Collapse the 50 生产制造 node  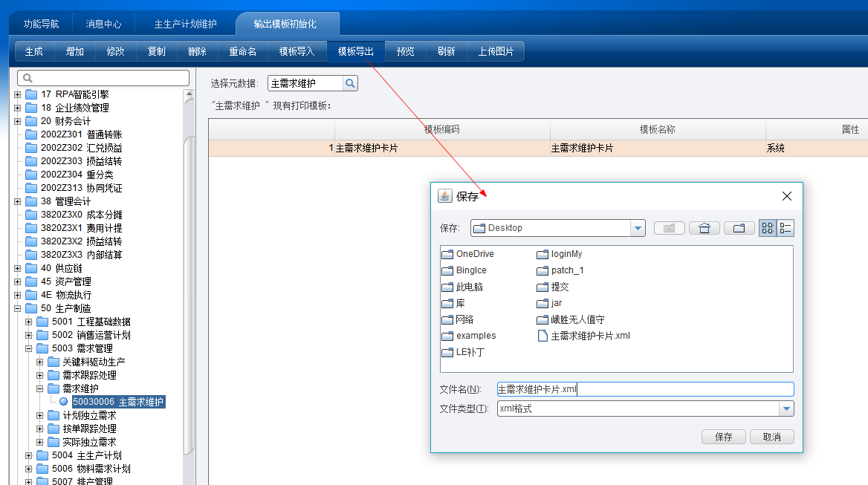point(18,308)
